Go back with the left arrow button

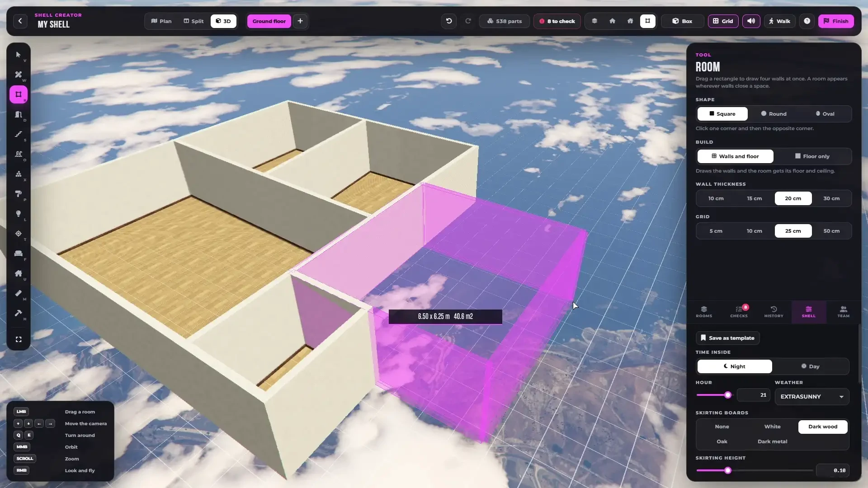coord(20,21)
